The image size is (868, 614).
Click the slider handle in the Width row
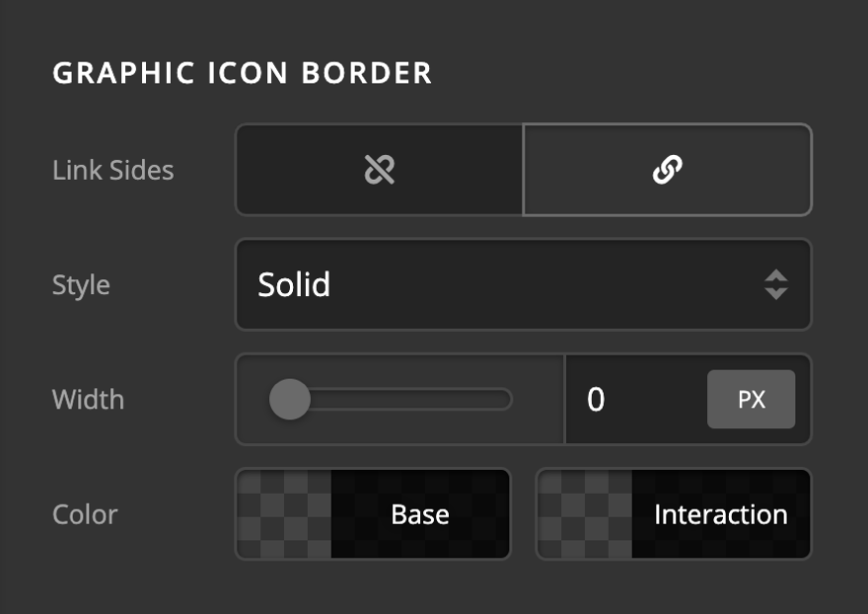point(289,399)
